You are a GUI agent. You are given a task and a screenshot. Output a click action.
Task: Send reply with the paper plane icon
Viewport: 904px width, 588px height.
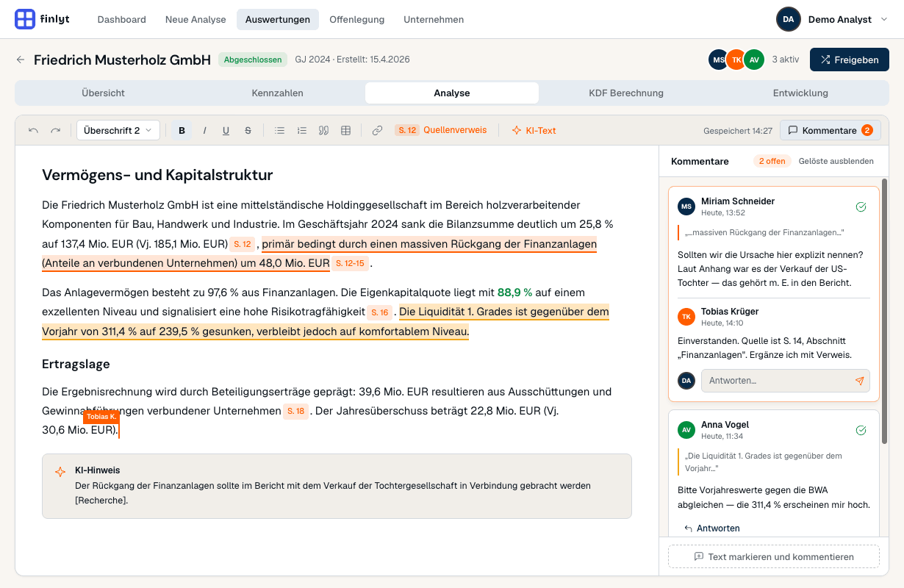860,381
